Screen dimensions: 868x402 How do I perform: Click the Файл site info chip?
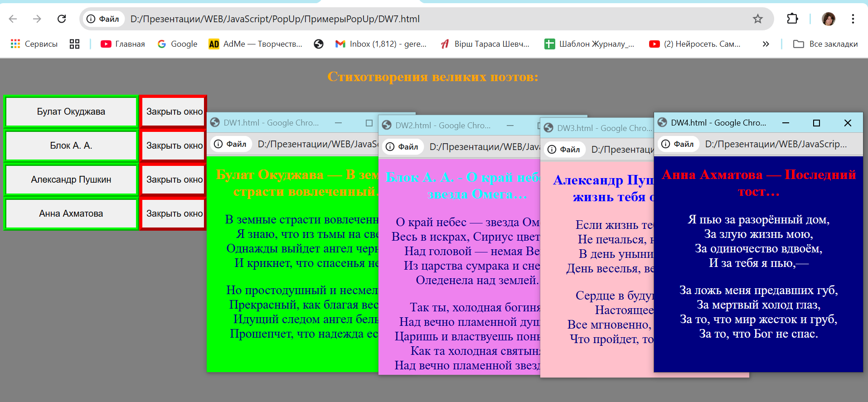103,19
